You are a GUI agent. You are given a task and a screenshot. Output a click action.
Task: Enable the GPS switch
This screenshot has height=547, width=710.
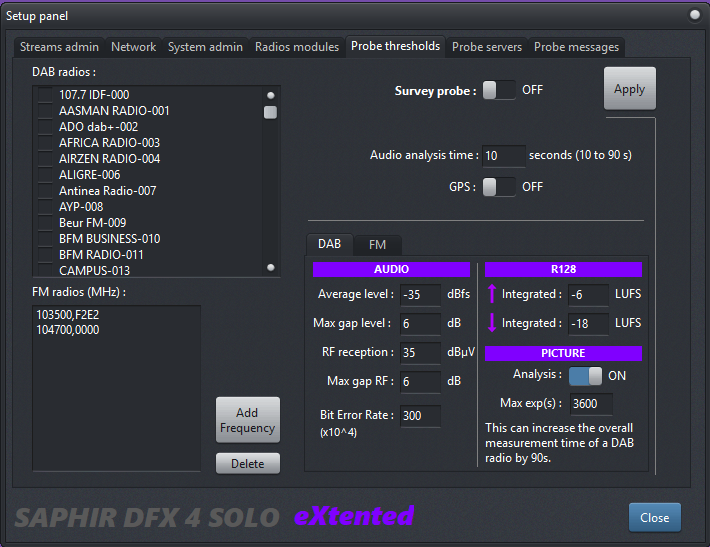[500, 186]
